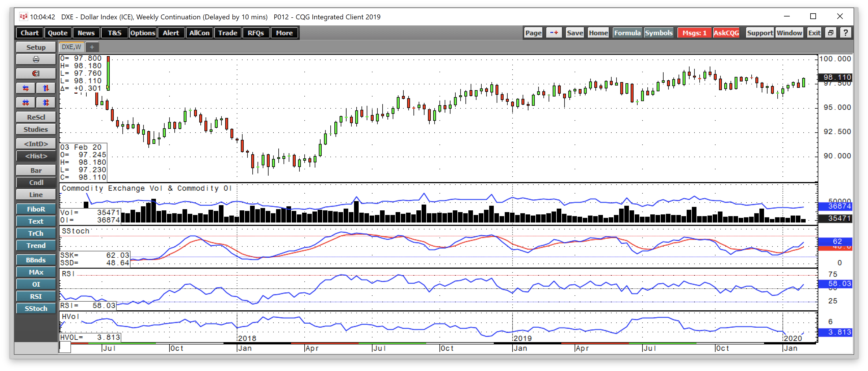Select the FiboR Fibonacci tool
The image size is (868, 371).
pos(36,209)
